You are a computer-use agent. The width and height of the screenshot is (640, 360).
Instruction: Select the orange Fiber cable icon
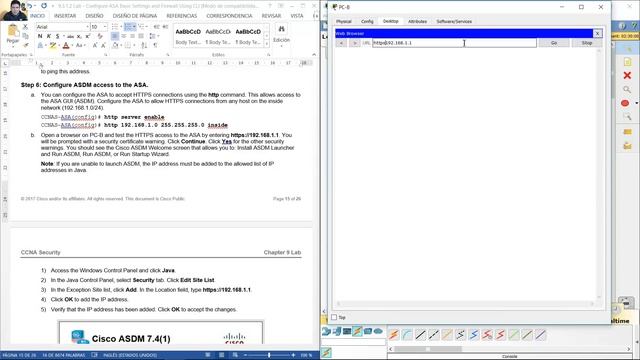pyautogui.click(x=447, y=335)
